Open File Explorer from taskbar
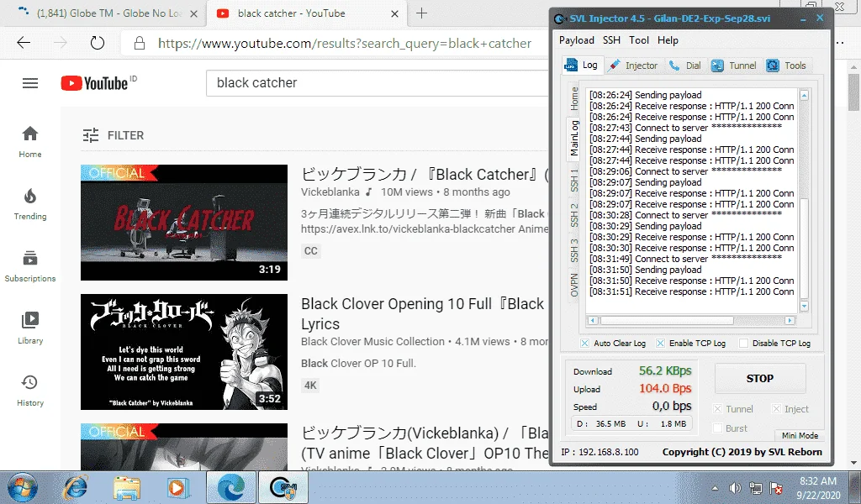 [x=127, y=487]
